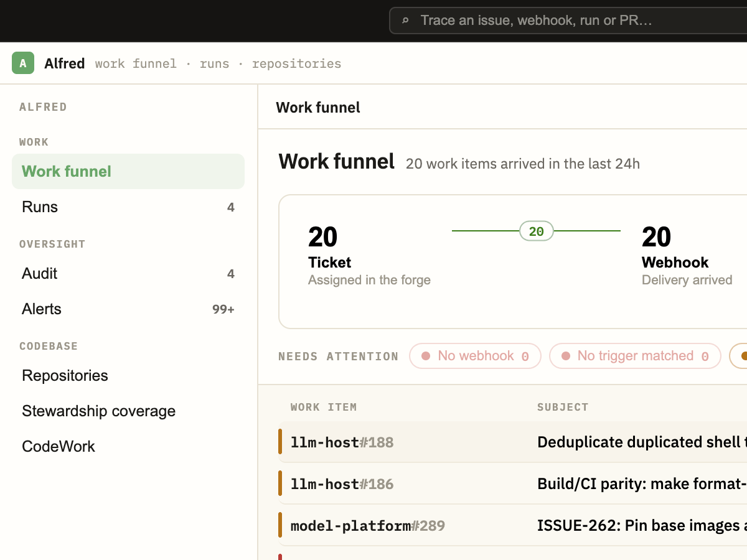Viewport: 747px width, 560px height.
Task: Click the Assigned in the forge caption
Action: click(369, 280)
